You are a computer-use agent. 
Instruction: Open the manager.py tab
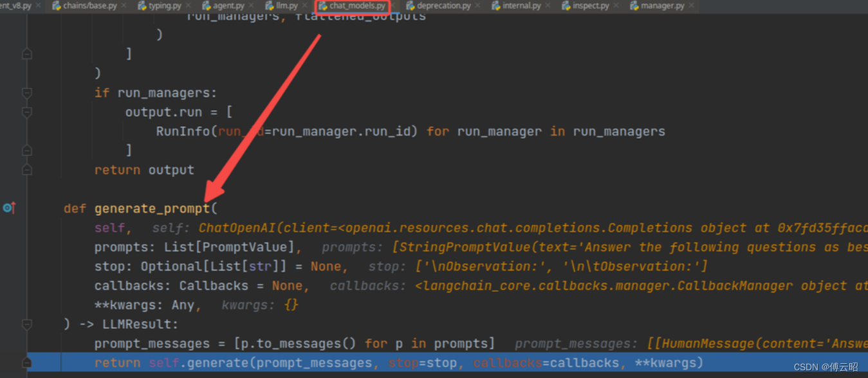[x=663, y=6]
